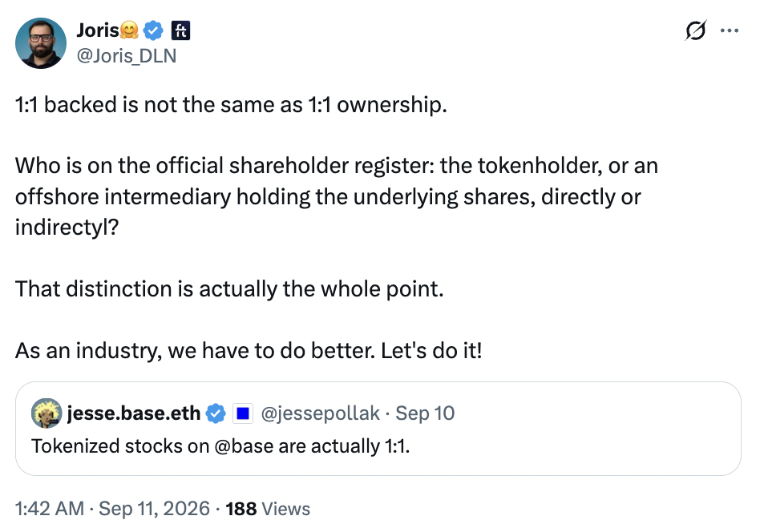
Task: Click the 188 Views count
Action: pos(268,509)
